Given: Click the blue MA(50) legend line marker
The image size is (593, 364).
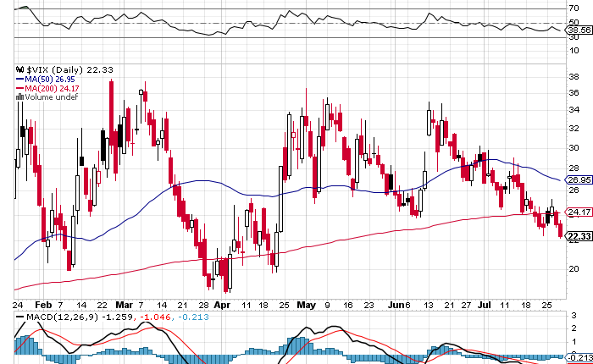Looking at the screenshot, I should 20,78.
